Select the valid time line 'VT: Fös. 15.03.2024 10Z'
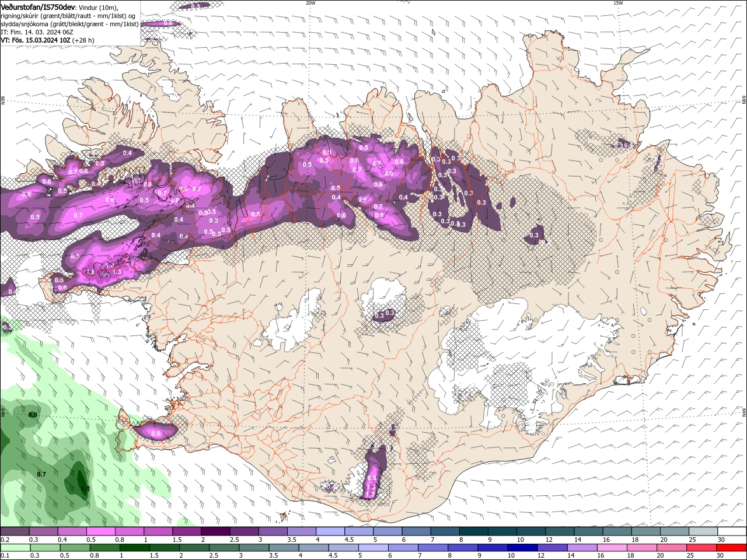 [36, 40]
